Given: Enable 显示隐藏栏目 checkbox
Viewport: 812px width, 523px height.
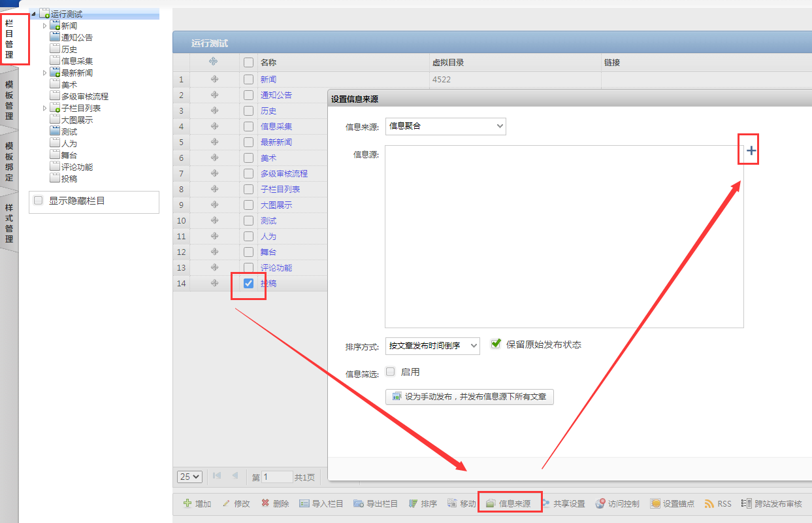Looking at the screenshot, I should coord(39,201).
